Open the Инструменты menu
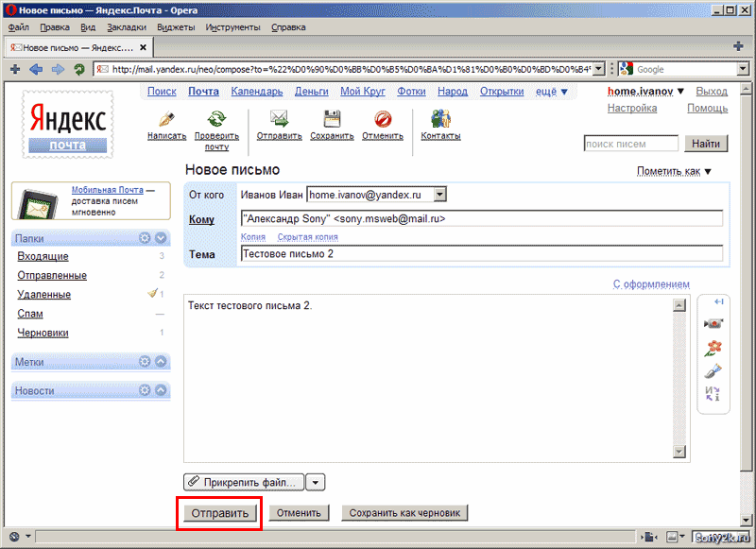This screenshot has width=756, height=549. 232,27
